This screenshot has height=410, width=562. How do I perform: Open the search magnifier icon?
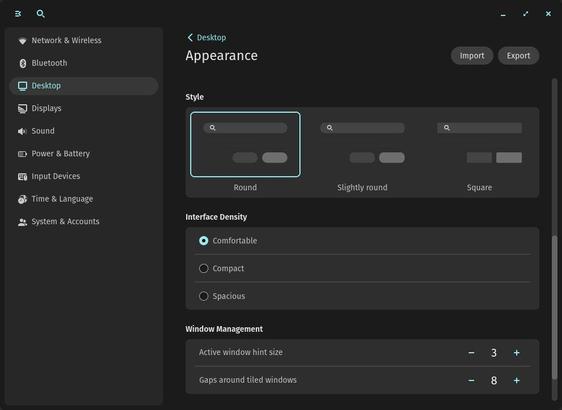tap(41, 14)
